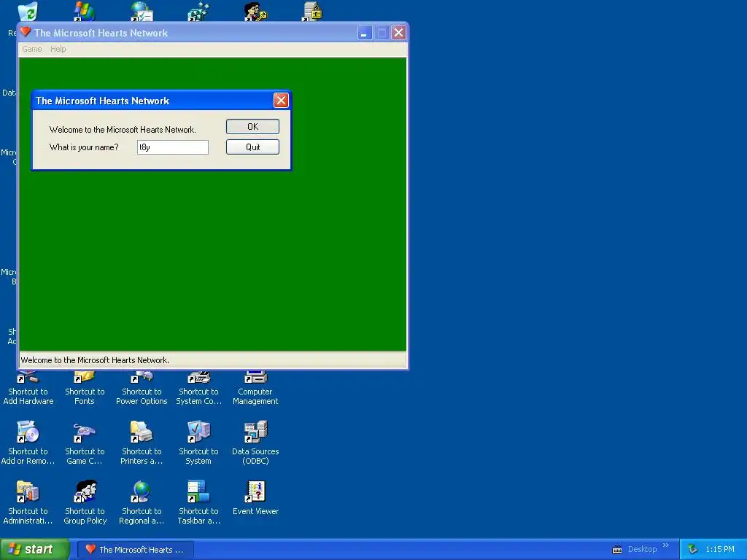The image size is (747, 560).
Task: Select the Shortcut to Group Policy icon
Action: [x=85, y=503]
